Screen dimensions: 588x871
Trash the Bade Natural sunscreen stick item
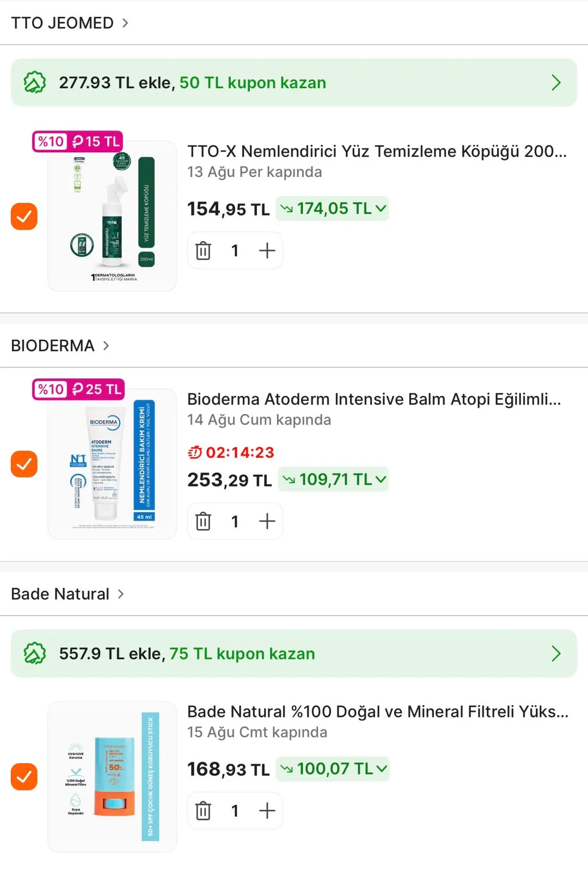[203, 811]
